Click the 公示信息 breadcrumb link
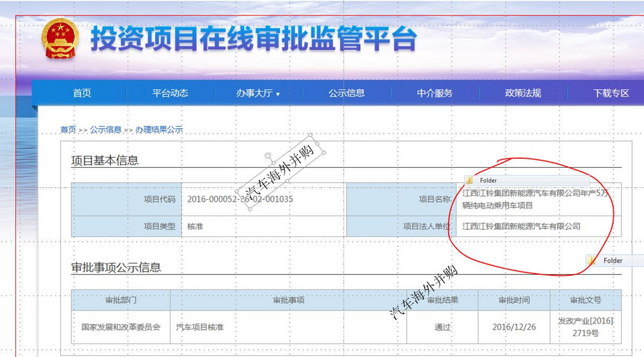 tap(106, 130)
